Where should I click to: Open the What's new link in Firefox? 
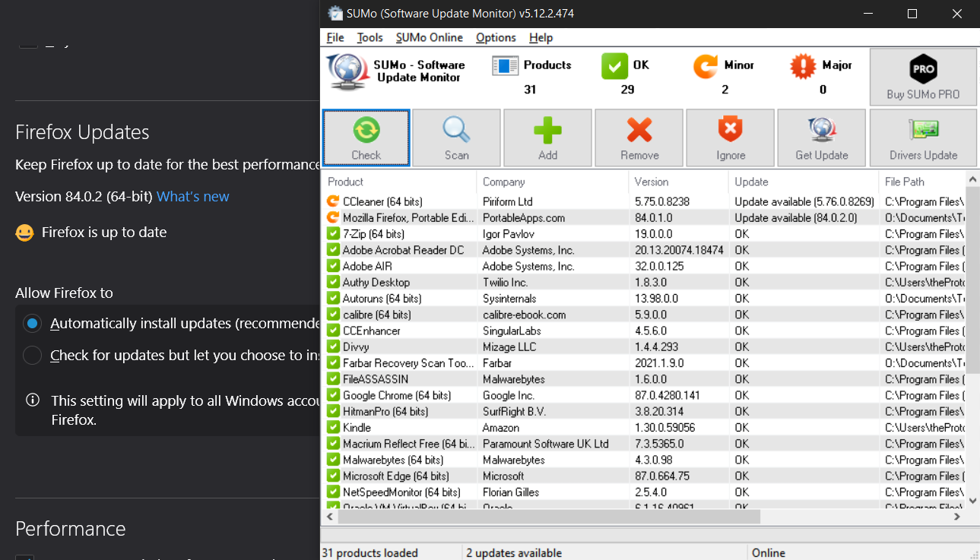coord(193,197)
